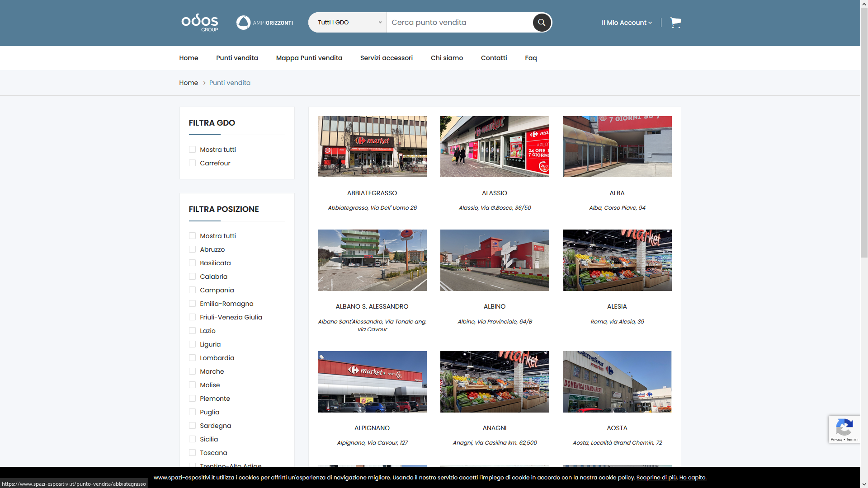Viewport: 868px width, 488px height.
Task: Open the Albano S. Alessandro store photo
Action: coord(372,260)
